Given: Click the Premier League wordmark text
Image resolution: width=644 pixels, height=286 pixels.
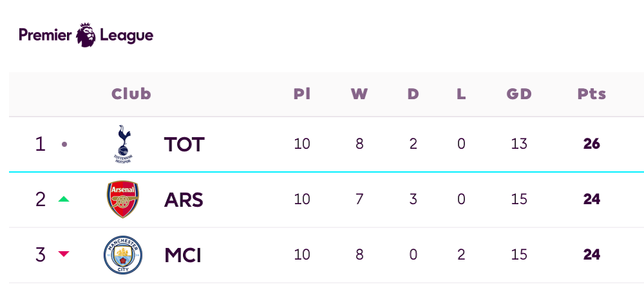Looking at the screenshot, I should [86, 35].
